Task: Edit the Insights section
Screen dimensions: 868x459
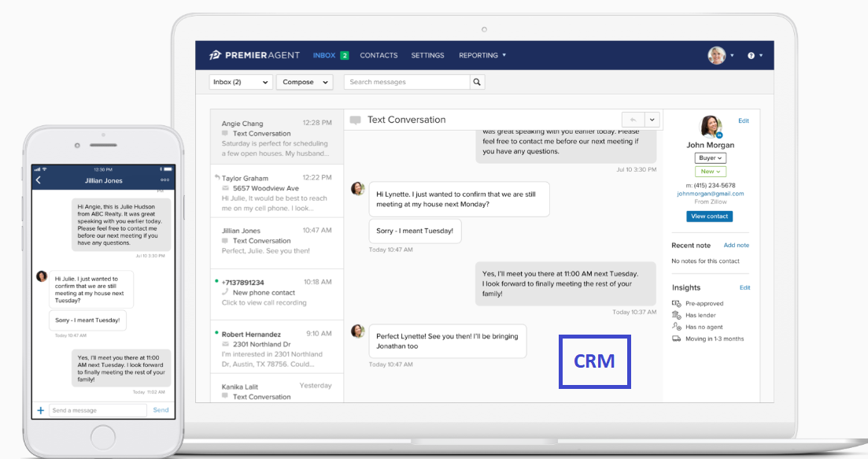Action: click(x=744, y=288)
